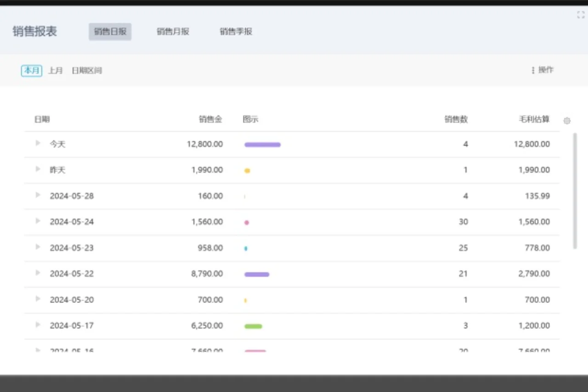Click date cell 2024-05-24
The height and width of the screenshot is (392, 588).
click(72, 222)
